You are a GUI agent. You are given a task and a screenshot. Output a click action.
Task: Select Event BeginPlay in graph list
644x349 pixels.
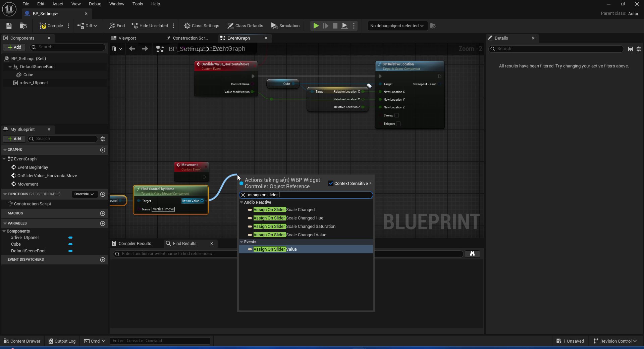(x=33, y=167)
